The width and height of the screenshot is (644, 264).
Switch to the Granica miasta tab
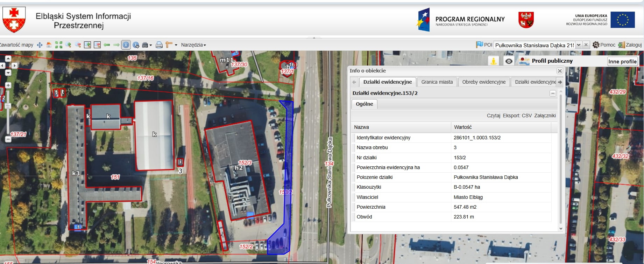pyautogui.click(x=437, y=82)
